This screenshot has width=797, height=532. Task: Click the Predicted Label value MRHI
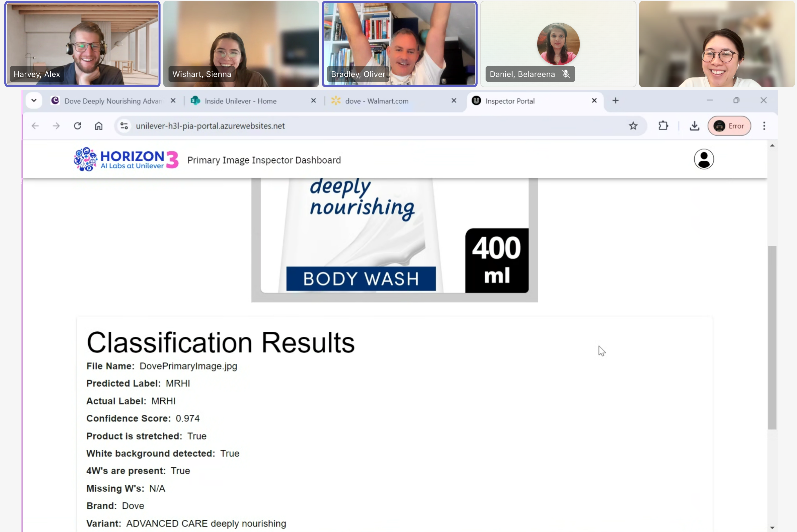coord(178,383)
